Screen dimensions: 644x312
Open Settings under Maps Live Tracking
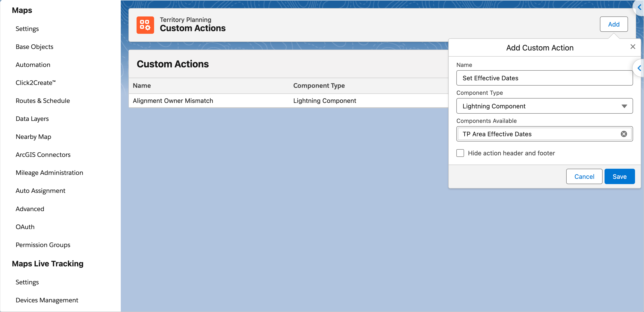[27, 282]
